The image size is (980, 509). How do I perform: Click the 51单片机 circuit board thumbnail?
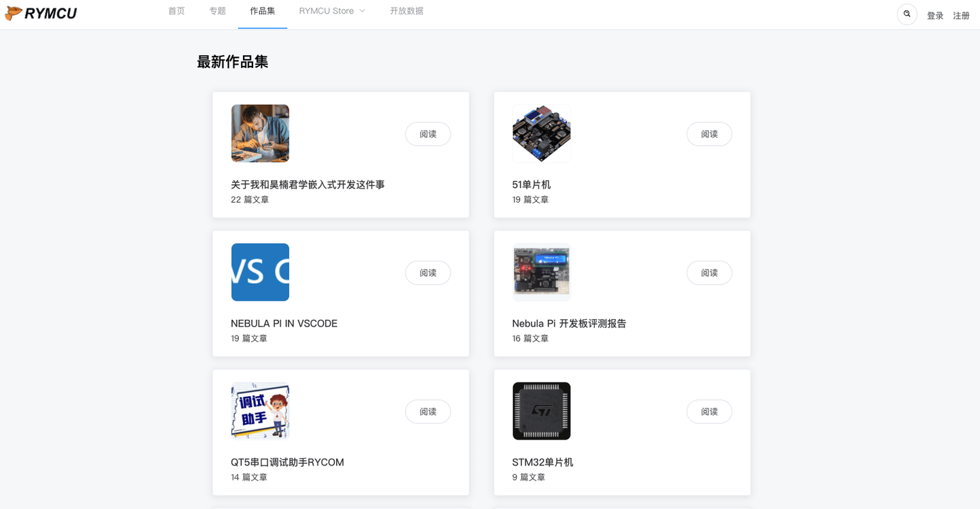tap(541, 133)
